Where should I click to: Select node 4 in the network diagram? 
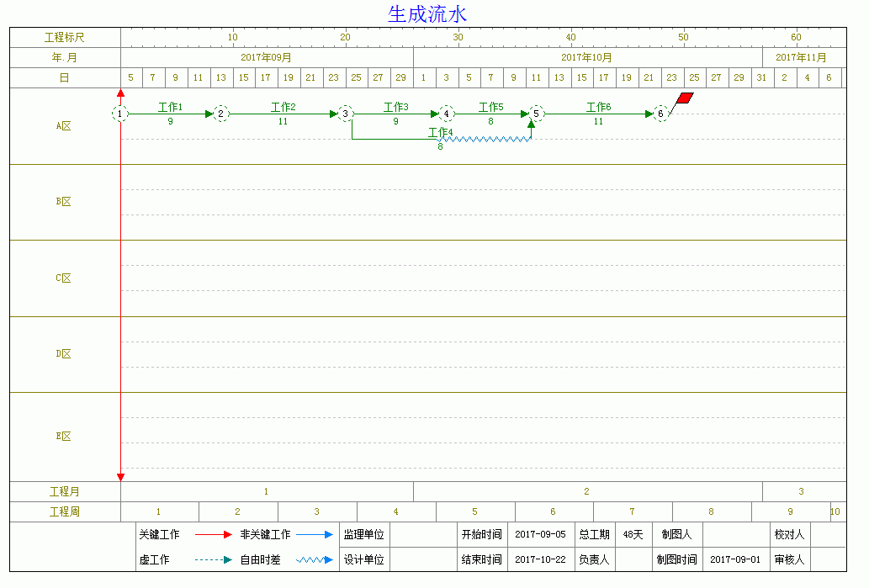(x=446, y=114)
